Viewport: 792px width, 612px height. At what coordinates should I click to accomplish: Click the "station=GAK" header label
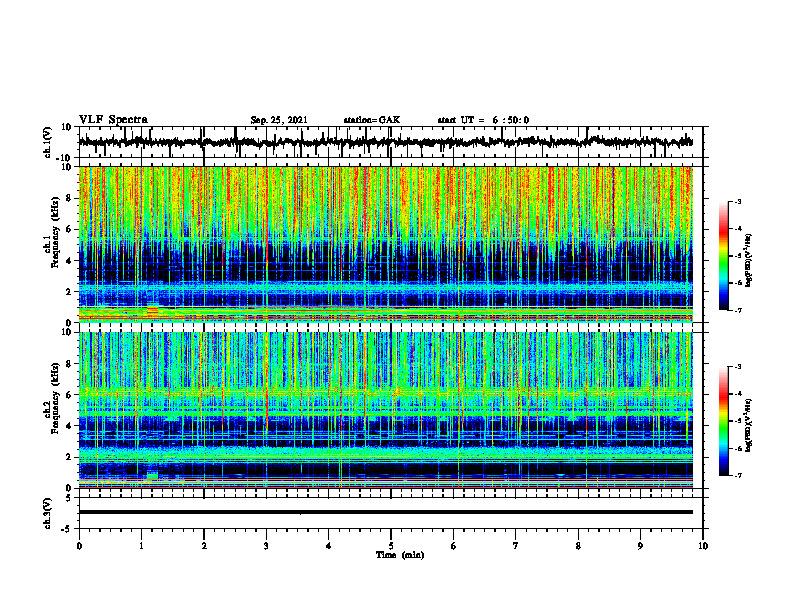point(372,120)
